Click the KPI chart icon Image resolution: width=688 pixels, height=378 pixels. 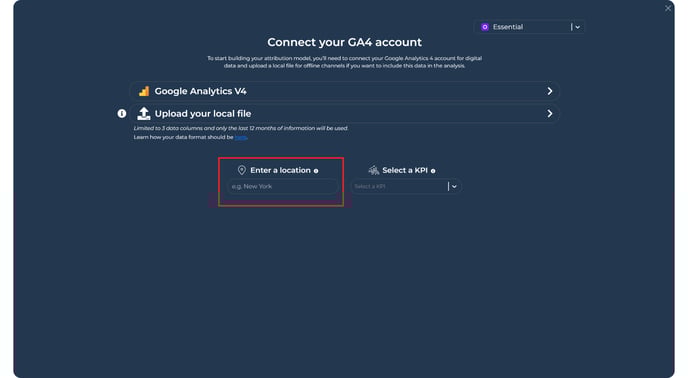tap(373, 170)
